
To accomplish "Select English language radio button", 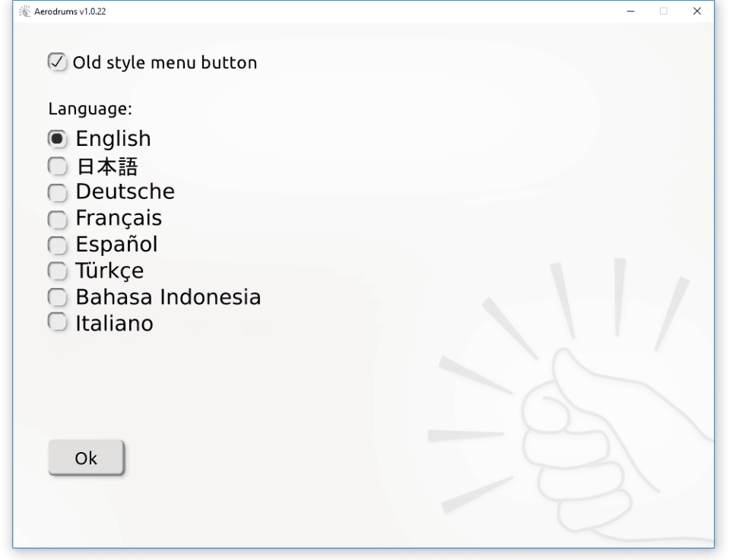I will (57, 138).
